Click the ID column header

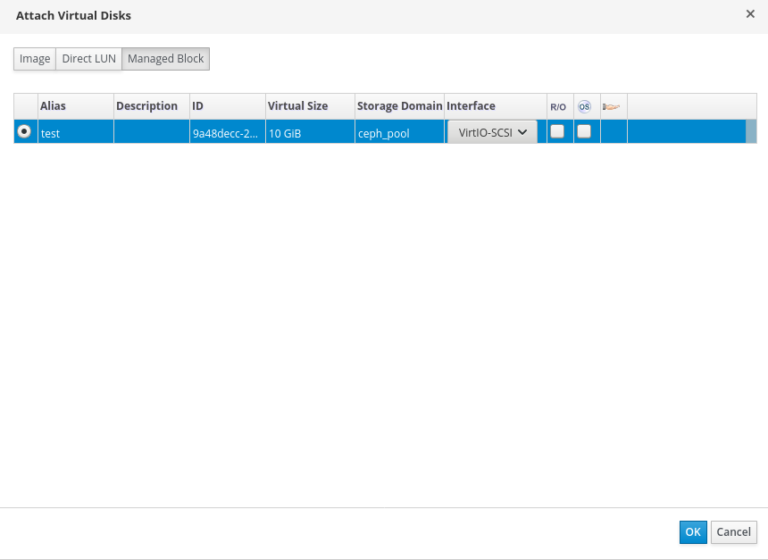point(198,106)
